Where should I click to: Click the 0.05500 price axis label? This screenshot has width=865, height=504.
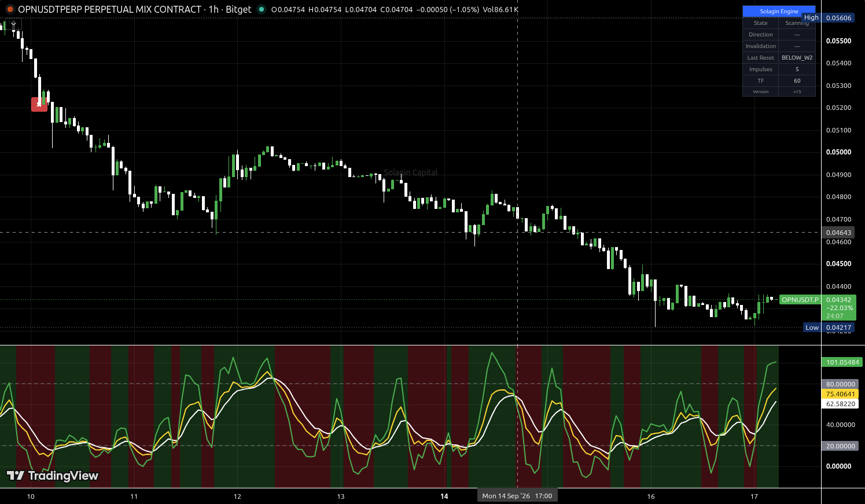point(838,41)
